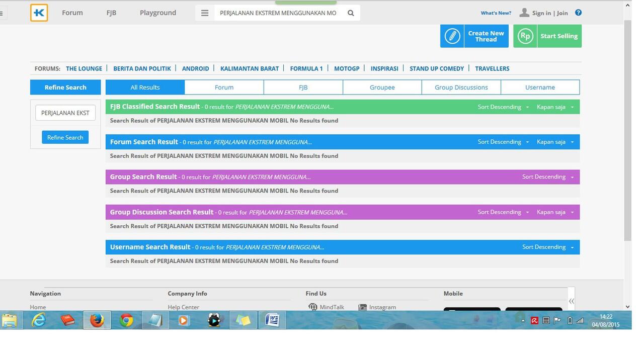
Task: Click the magnifier search icon
Action: [x=351, y=13]
